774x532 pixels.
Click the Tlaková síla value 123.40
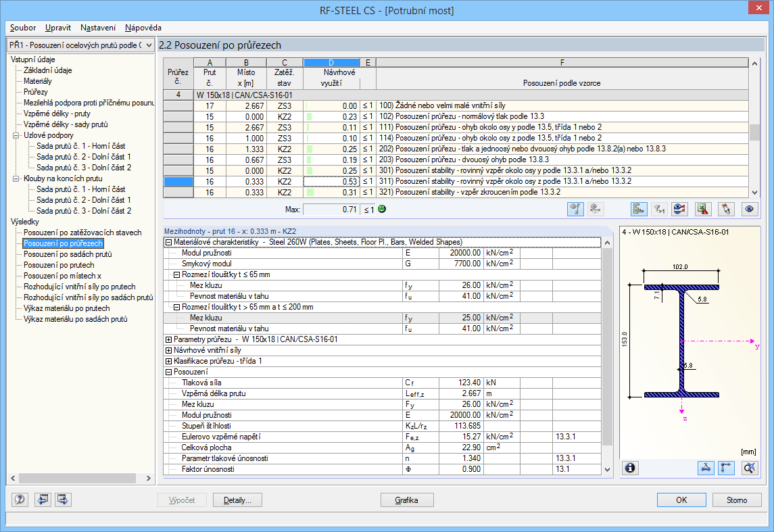[461, 383]
